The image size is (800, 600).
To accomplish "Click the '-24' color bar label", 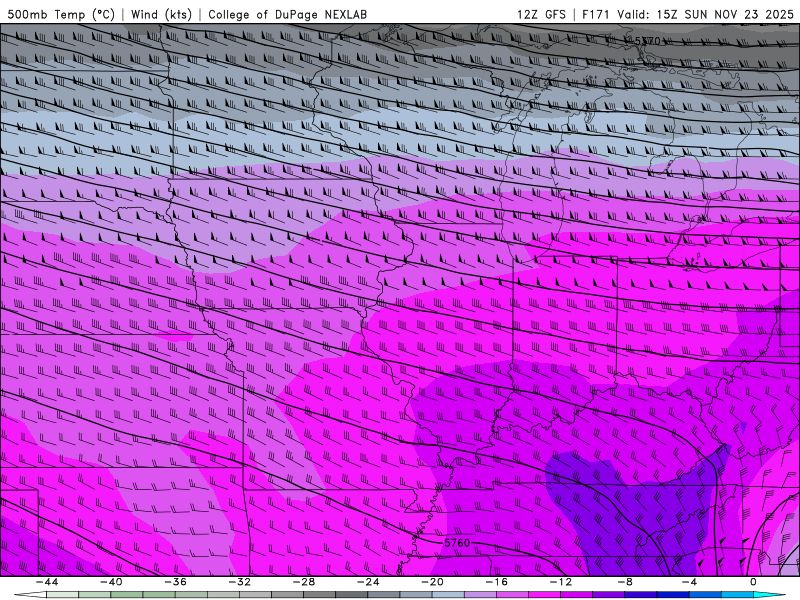I will coord(368,582).
